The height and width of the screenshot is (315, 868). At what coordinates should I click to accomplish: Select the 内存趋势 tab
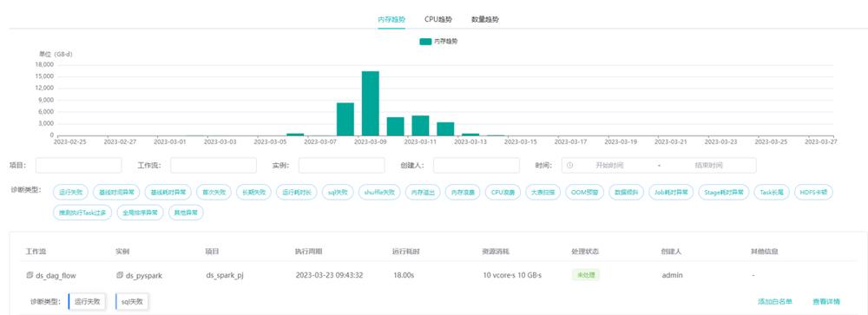click(x=391, y=19)
